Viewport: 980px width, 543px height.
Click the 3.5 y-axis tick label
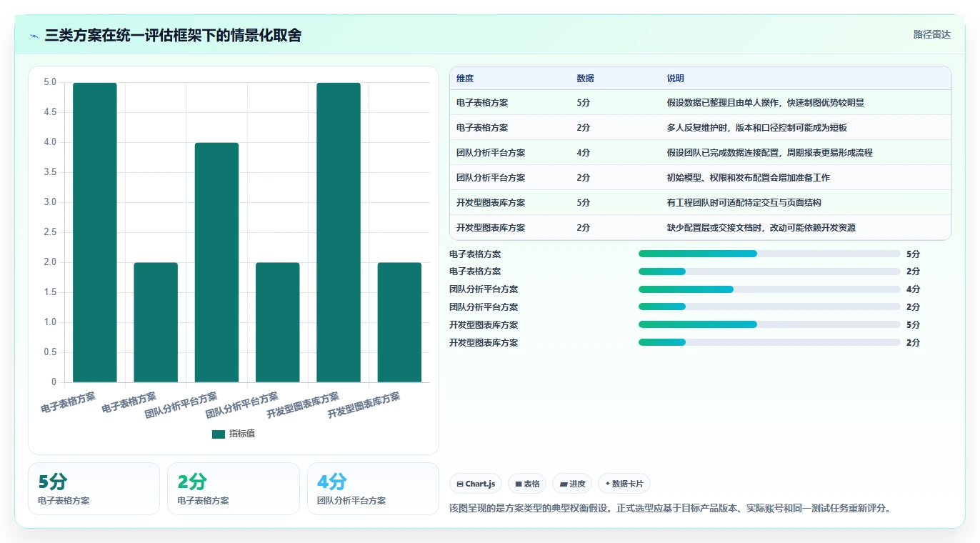(x=49, y=172)
